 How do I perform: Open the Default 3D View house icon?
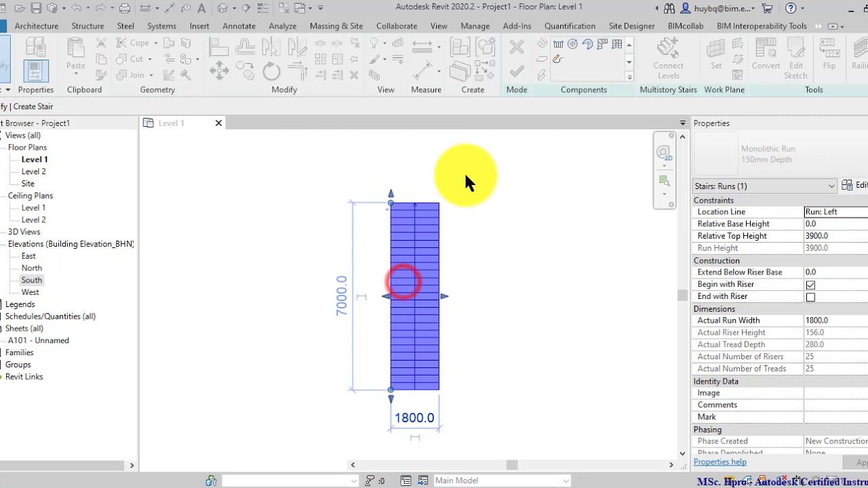(x=222, y=9)
